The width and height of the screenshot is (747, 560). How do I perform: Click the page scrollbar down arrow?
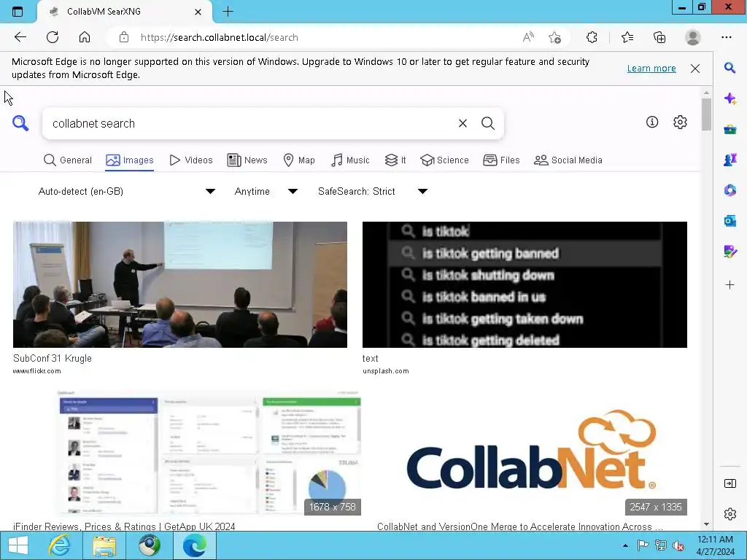(706, 524)
